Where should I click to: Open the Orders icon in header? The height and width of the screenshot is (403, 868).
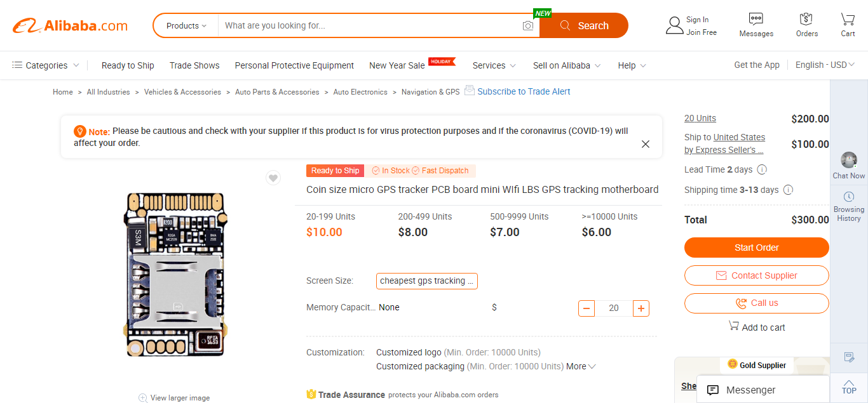806,18
